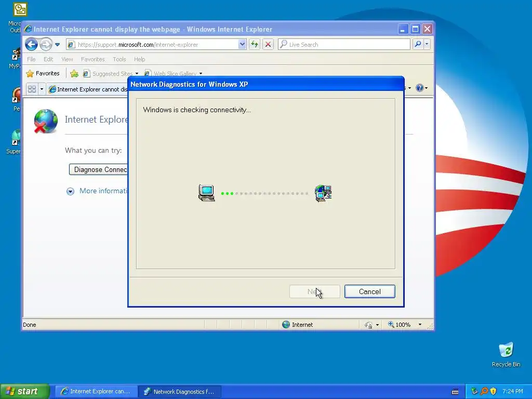
Task: Click the keyboard icon on the taskbar
Action: click(x=455, y=392)
